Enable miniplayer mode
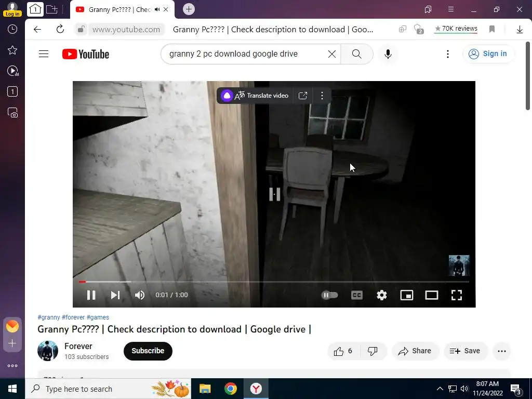Image resolution: width=532 pixels, height=399 pixels. click(x=407, y=295)
